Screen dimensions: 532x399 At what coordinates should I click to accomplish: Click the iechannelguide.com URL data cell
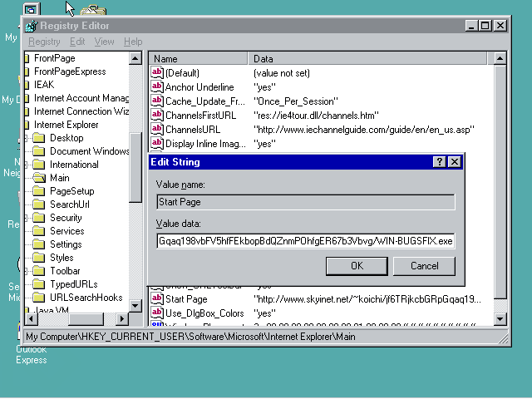(x=363, y=130)
